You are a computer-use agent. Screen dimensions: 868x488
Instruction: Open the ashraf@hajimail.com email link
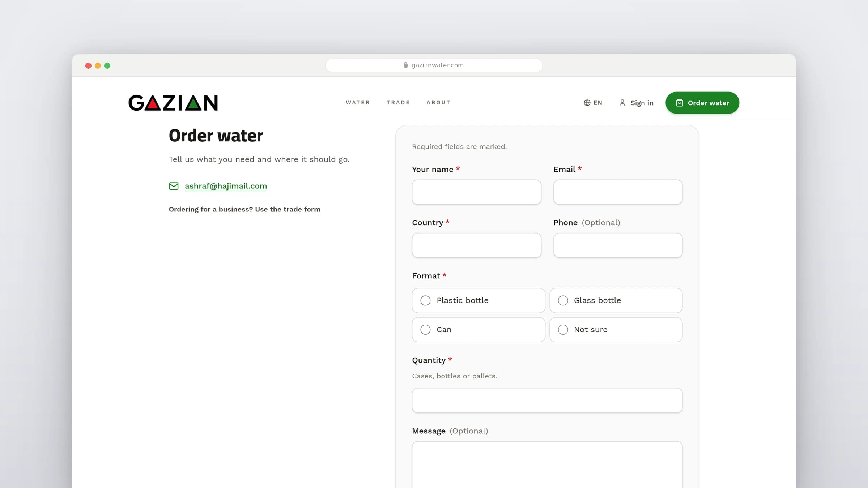[x=226, y=186]
